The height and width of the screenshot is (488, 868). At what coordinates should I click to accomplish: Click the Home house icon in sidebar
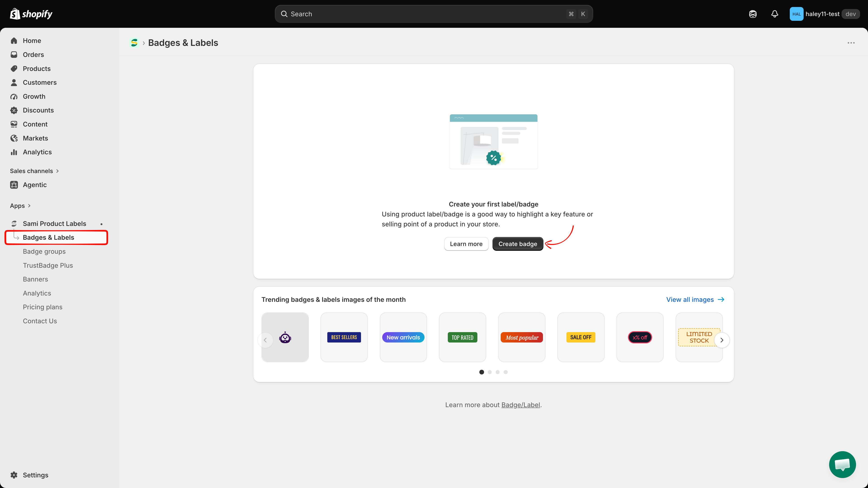(14, 41)
